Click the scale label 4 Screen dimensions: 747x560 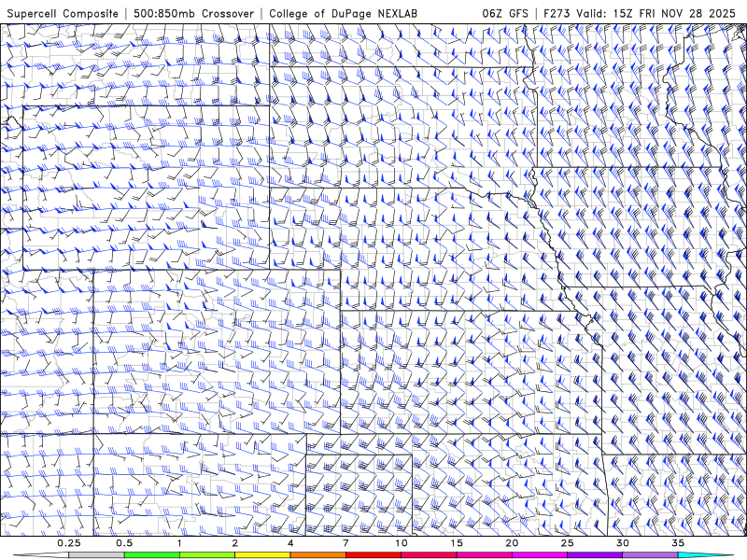[290, 543]
